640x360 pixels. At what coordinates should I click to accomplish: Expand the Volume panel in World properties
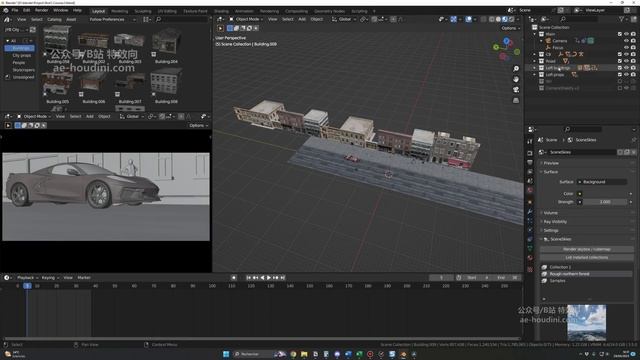tap(550, 213)
